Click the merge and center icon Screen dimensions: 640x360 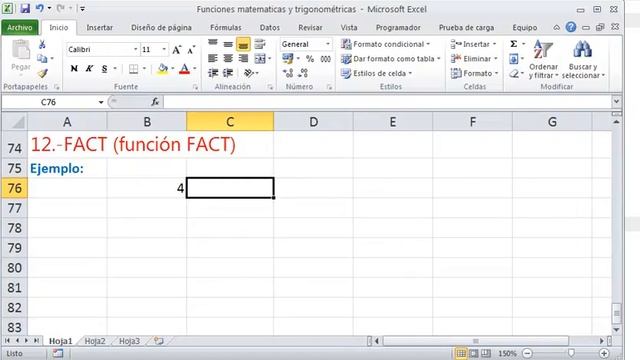pyautogui.click(x=260, y=58)
